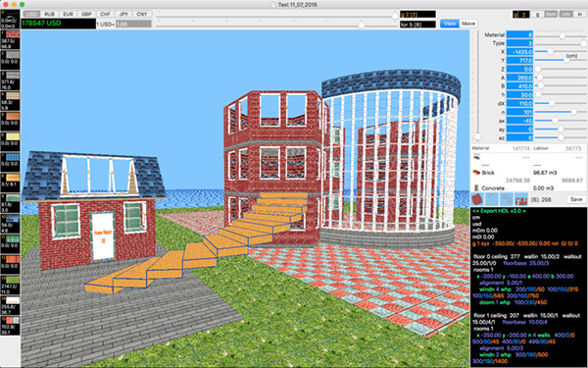This screenshot has height=368, width=588.
Task: Select material swatch 11 green glass
Action: click(x=10, y=243)
